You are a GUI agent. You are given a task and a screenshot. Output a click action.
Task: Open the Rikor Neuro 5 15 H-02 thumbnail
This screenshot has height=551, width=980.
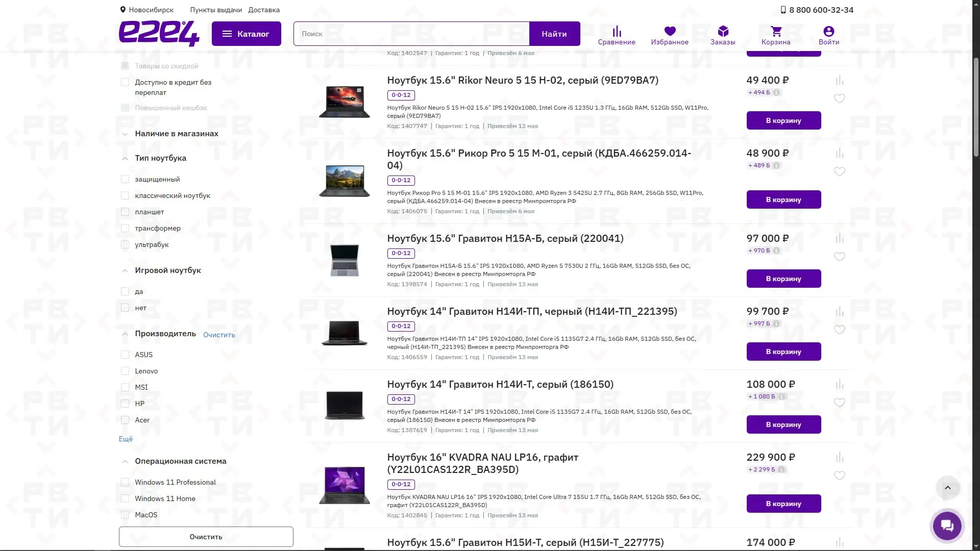point(345,102)
